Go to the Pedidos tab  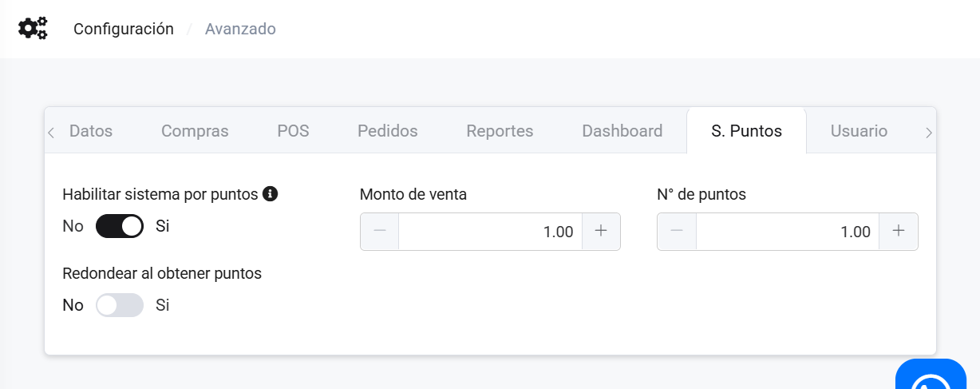click(x=387, y=131)
